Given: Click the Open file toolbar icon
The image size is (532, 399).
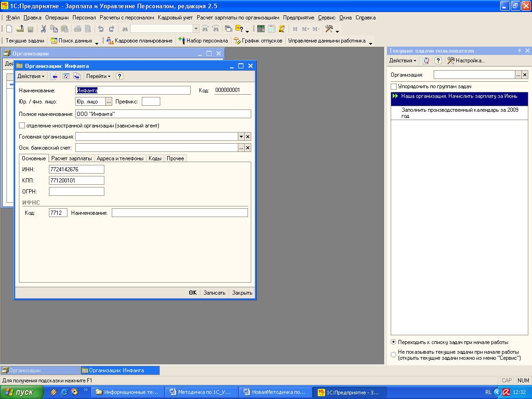Looking at the screenshot, I should [20, 29].
